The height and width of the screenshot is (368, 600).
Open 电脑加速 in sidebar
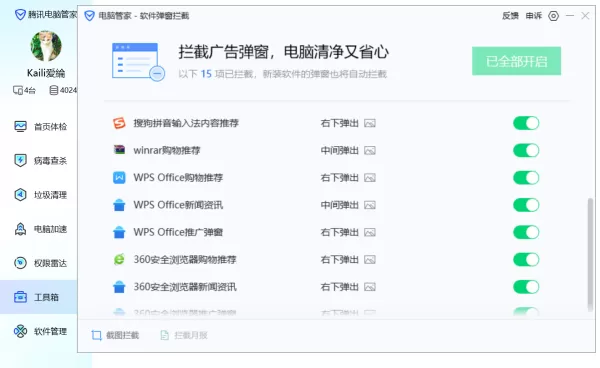click(x=40, y=229)
